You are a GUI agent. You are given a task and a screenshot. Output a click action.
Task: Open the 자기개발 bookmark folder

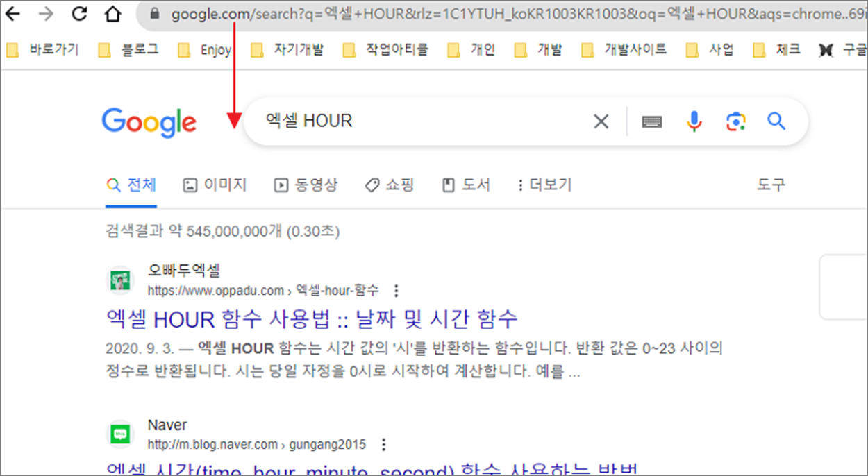point(287,50)
